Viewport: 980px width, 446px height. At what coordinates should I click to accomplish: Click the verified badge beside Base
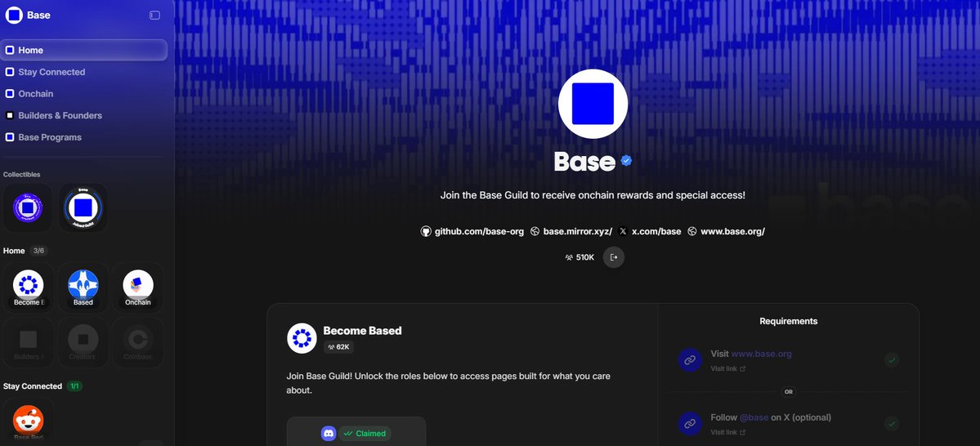click(626, 161)
